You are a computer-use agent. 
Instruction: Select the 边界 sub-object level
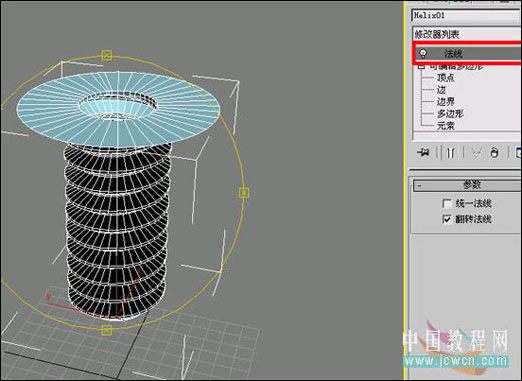[446, 102]
